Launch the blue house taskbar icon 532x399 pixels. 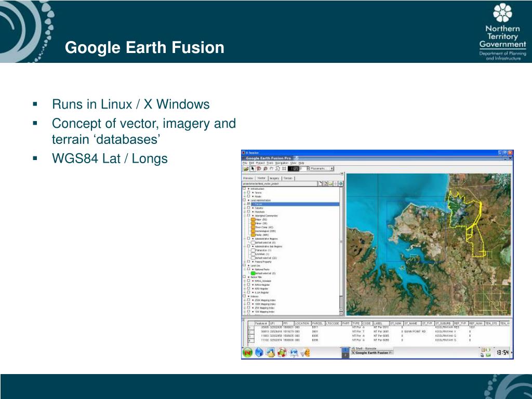[x=259, y=353]
